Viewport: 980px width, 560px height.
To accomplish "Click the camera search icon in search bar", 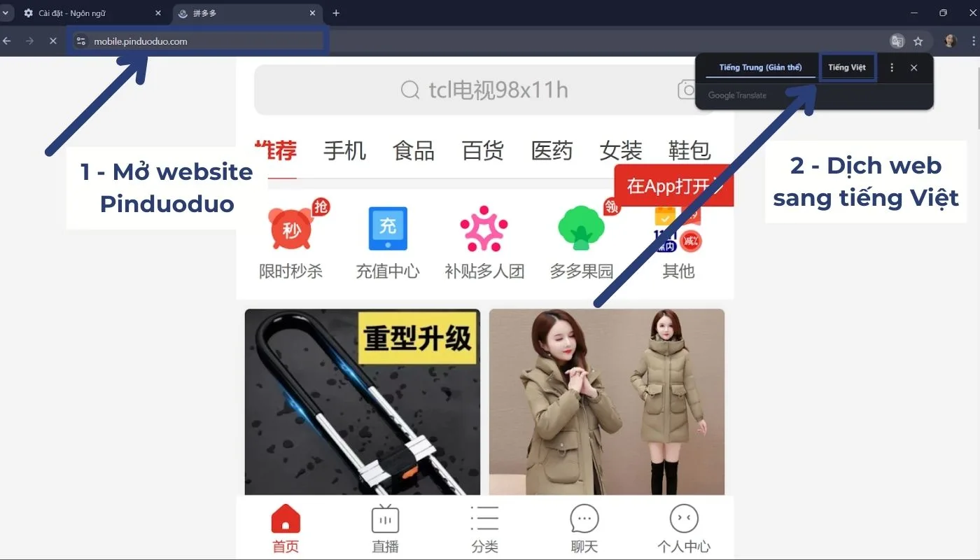I will (686, 90).
